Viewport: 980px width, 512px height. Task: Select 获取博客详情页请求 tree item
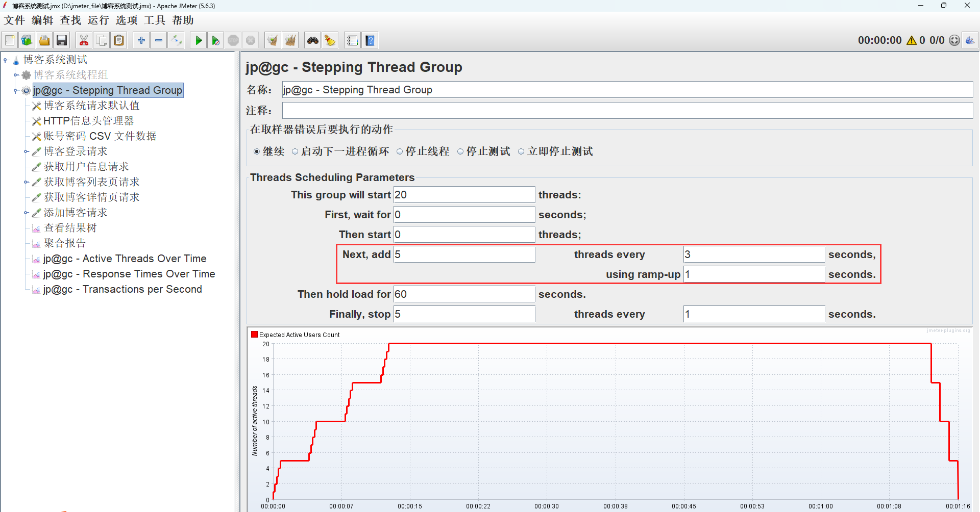(91, 197)
